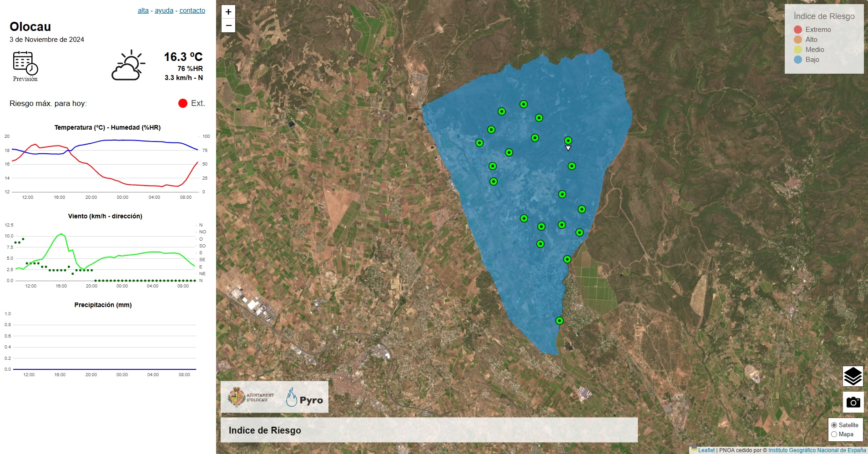Follow the ayuda link
The width and height of the screenshot is (868, 454).
point(164,10)
